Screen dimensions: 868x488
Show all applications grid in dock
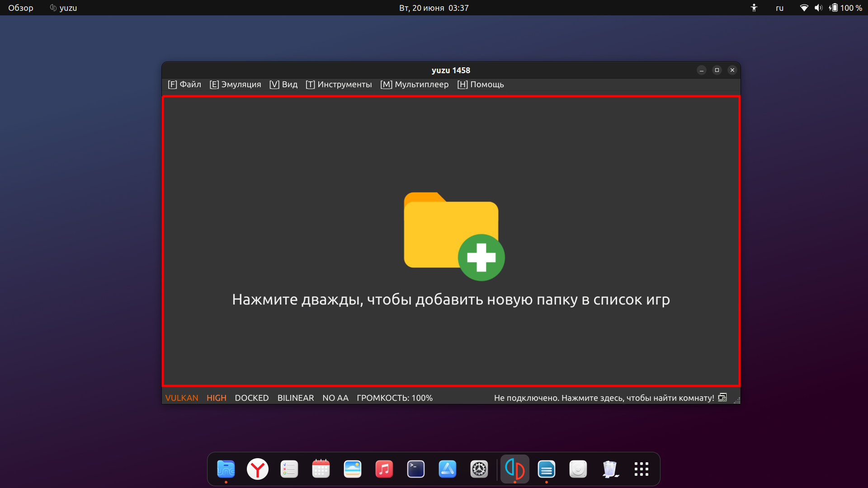tap(642, 469)
